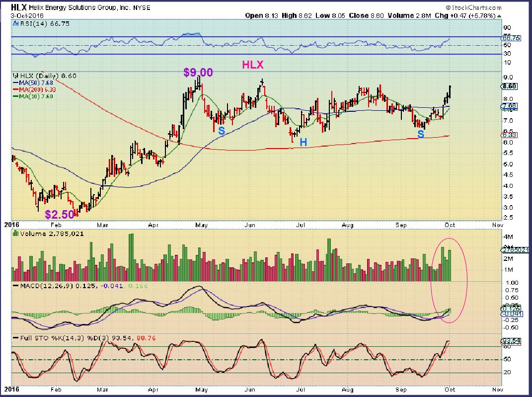Viewport: 532px width, 397px height.
Task: Click the 2785021 volume value tag on axis
Action: pos(515,250)
